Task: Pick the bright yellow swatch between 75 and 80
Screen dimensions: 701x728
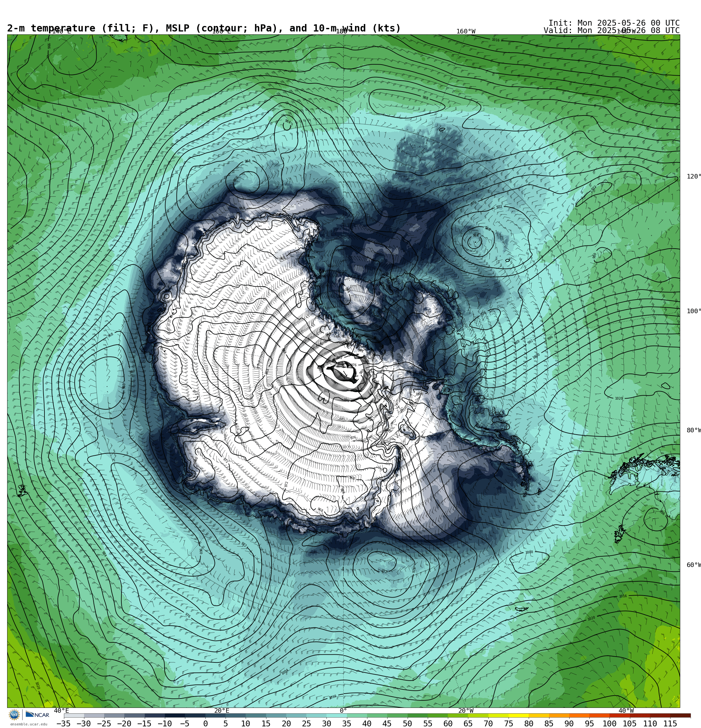Action: click(519, 716)
